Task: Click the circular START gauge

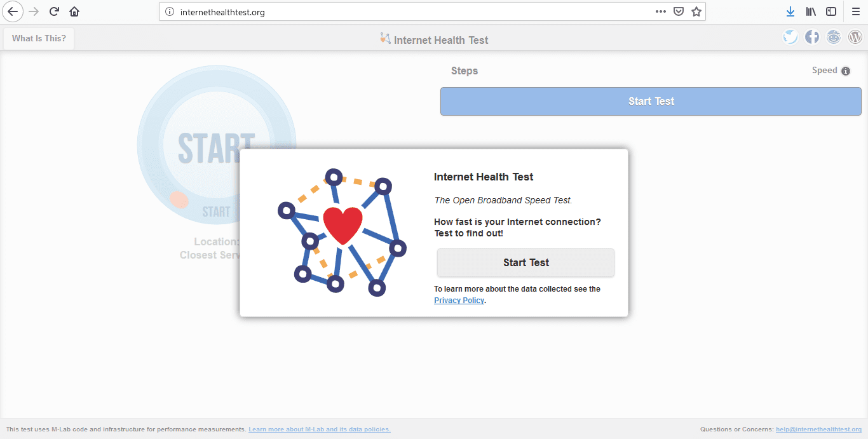Action: 217,145
